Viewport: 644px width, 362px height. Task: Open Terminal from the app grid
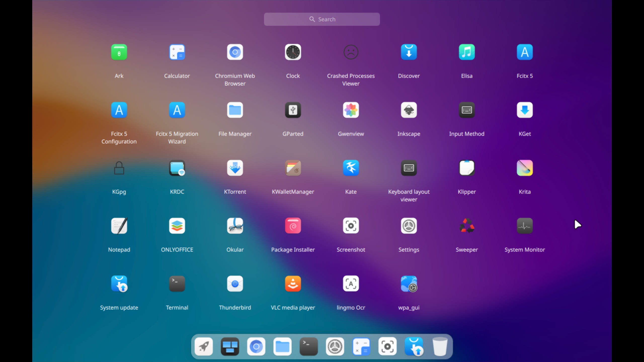pyautogui.click(x=177, y=284)
